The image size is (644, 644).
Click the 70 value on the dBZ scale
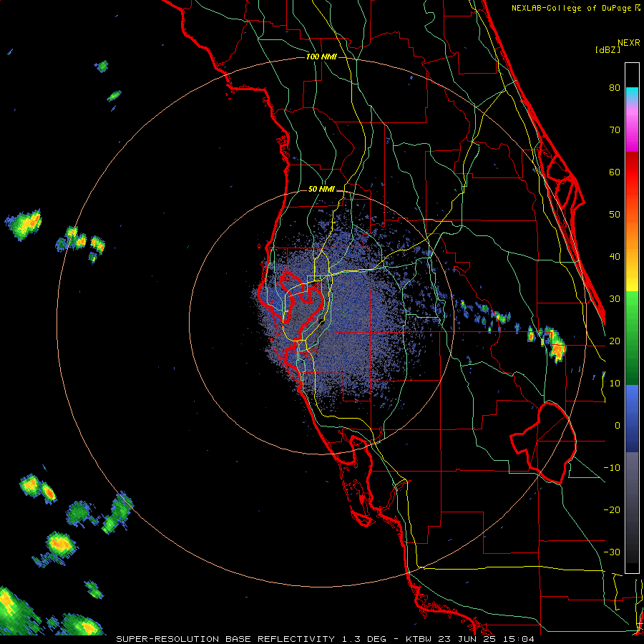[x=615, y=130]
